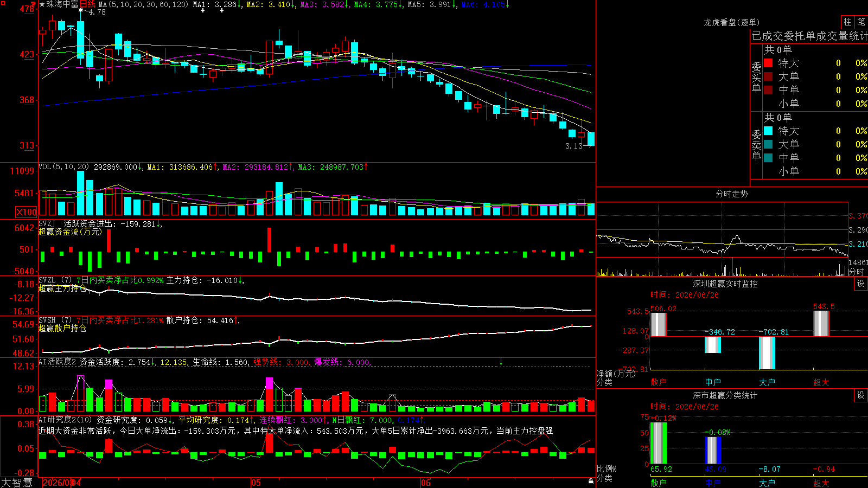The height and width of the screenshot is (488, 868).
Task: Click the 已成交委托单成交量统计 header
Action: [x=809, y=36]
